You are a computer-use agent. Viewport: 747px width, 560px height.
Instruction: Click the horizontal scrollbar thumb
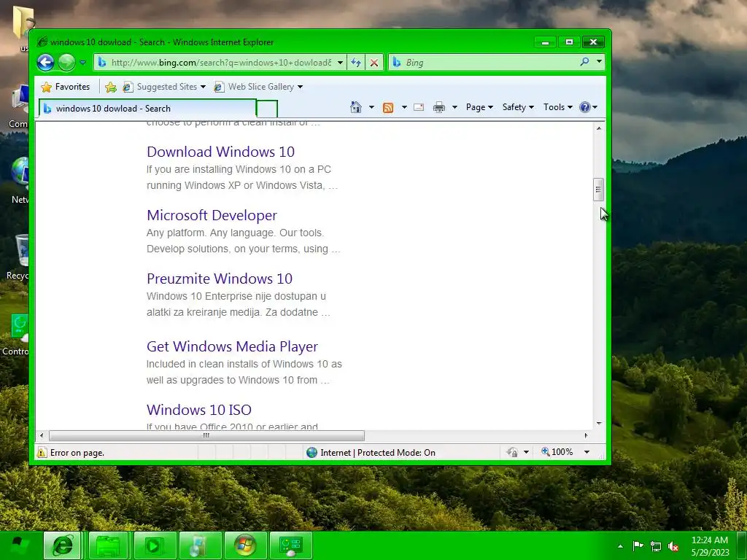click(206, 435)
